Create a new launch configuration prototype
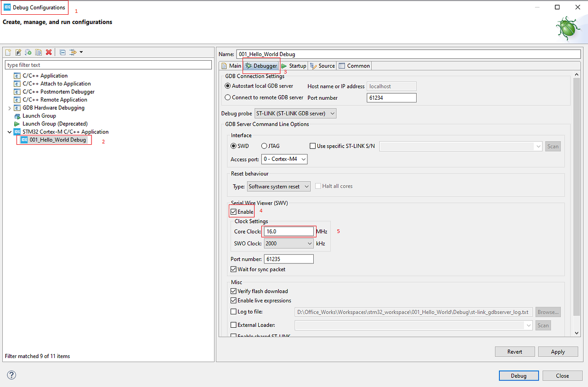The width and height of the screenshot is (588, 387). point(18,52)
